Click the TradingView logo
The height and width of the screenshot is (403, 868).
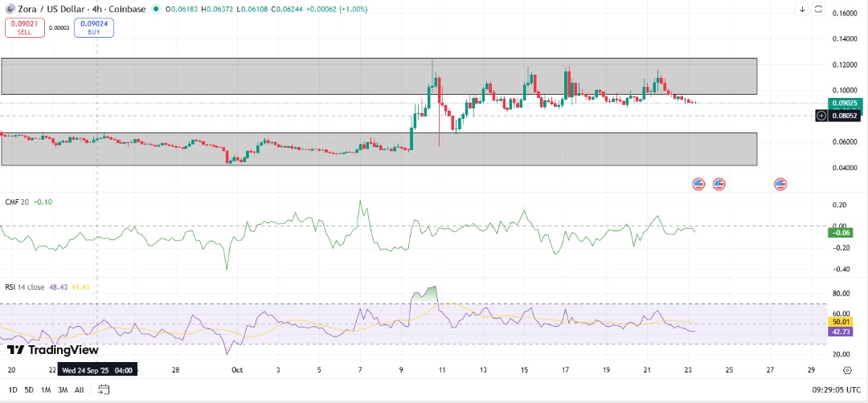click(53, 350)
